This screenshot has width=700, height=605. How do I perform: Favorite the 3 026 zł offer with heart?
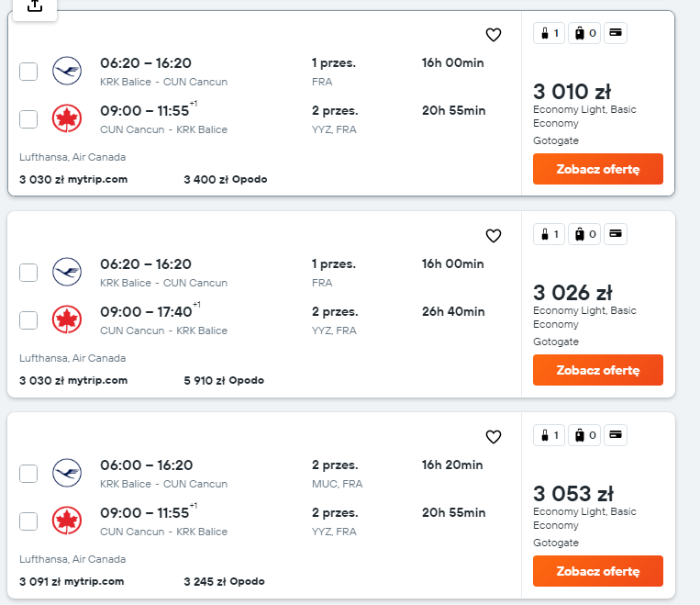494,236
